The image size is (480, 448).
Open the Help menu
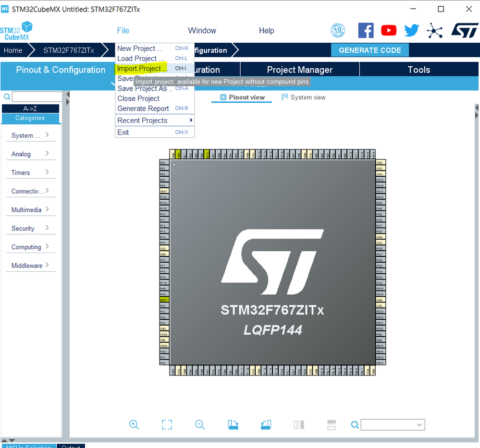267,31
